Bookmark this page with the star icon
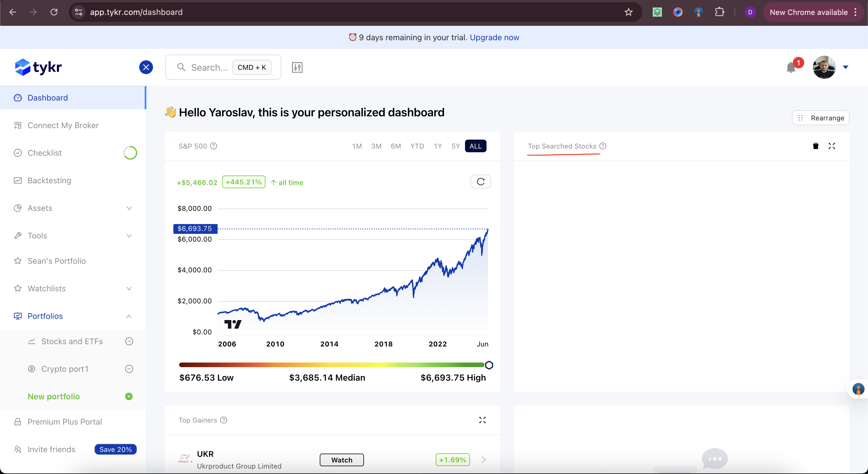Viewport: 868px width, 474px height. pyautogui.click(x=628, y=12)
